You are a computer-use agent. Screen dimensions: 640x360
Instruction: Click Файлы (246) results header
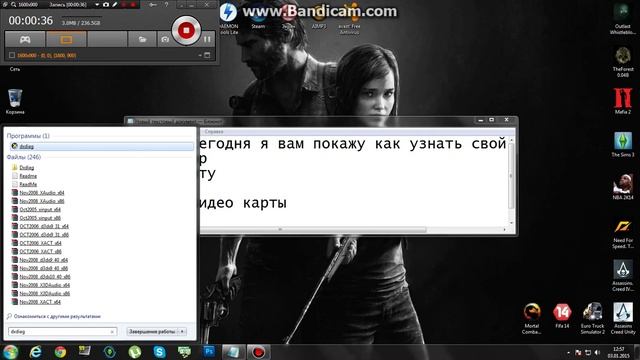24,157
